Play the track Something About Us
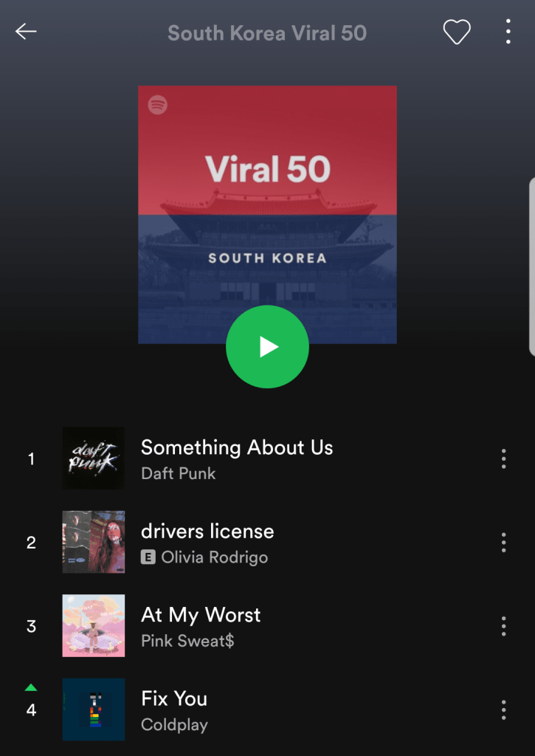Viewport: 535px width, 756px height. click(237, 448)
